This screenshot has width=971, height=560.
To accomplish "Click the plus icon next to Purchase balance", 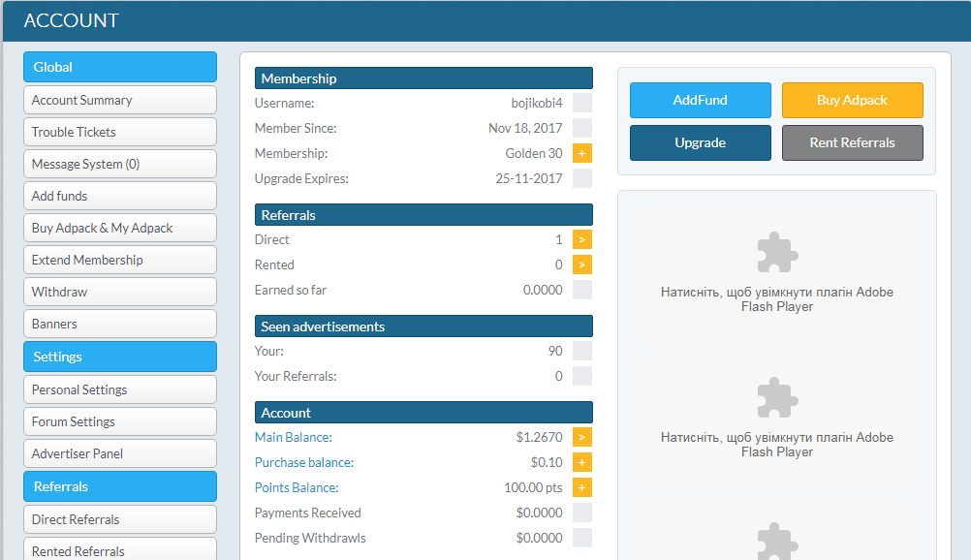I will (x=581, y=462).
